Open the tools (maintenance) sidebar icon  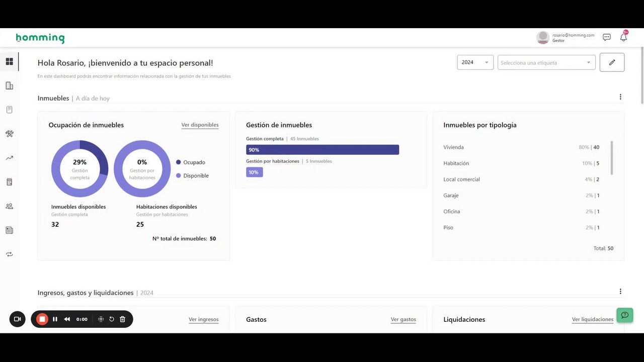(9, 134)
